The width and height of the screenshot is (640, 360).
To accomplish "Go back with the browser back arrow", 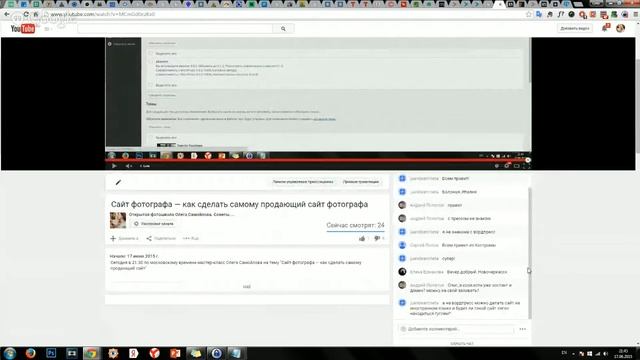I will [7, 14].
